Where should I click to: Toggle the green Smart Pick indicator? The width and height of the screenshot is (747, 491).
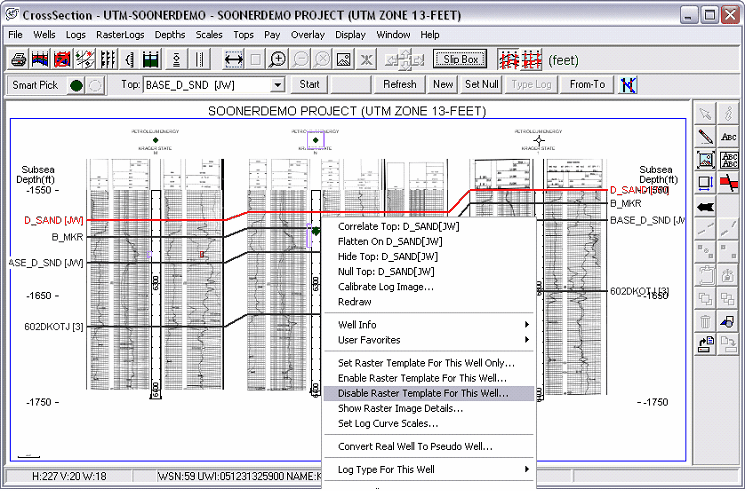(x=76, y=85)
